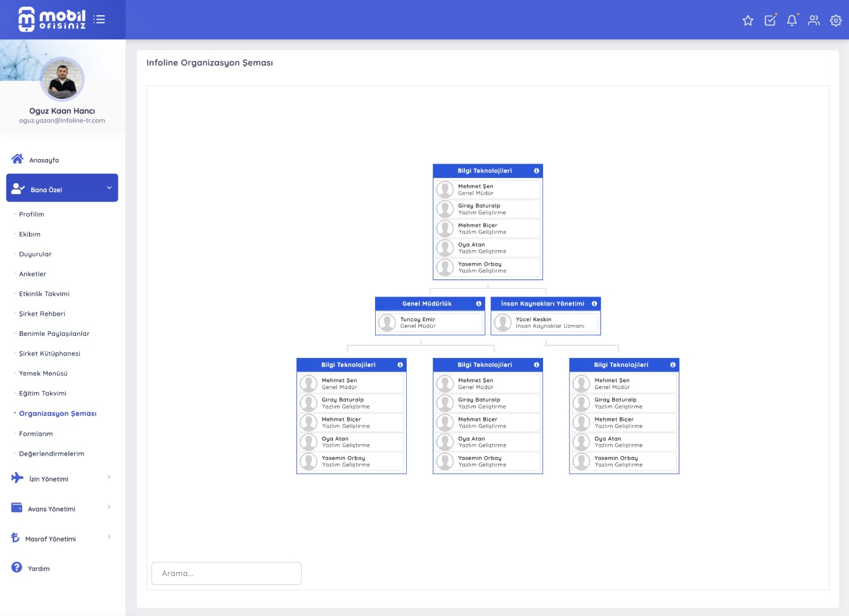The height and width of the screenshot is (616, 849).
Task: Click the Masraf Yönetimi lira icon
Action: 15,537
